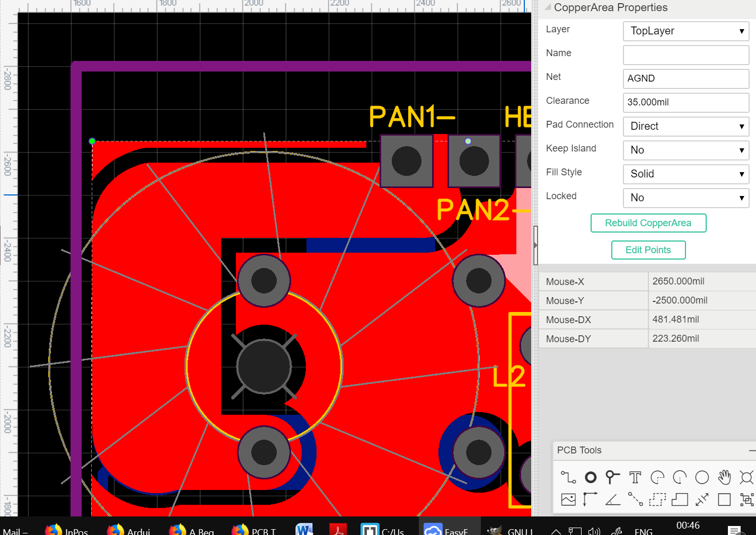This screenshot has height=535, width=756.
Task: Select the Move hand tool
Action: tap(724, 477)
